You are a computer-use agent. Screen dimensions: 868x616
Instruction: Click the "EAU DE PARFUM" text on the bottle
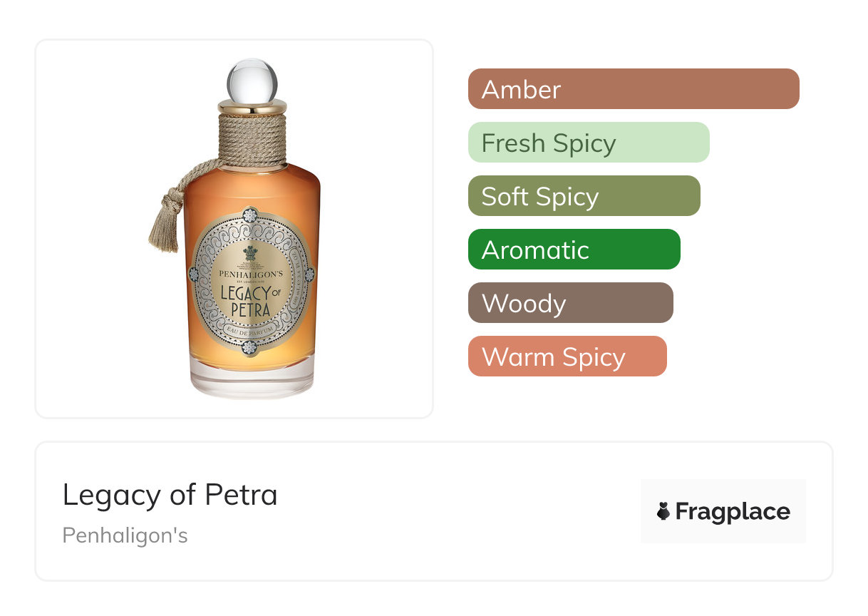[x=250, y=329]
